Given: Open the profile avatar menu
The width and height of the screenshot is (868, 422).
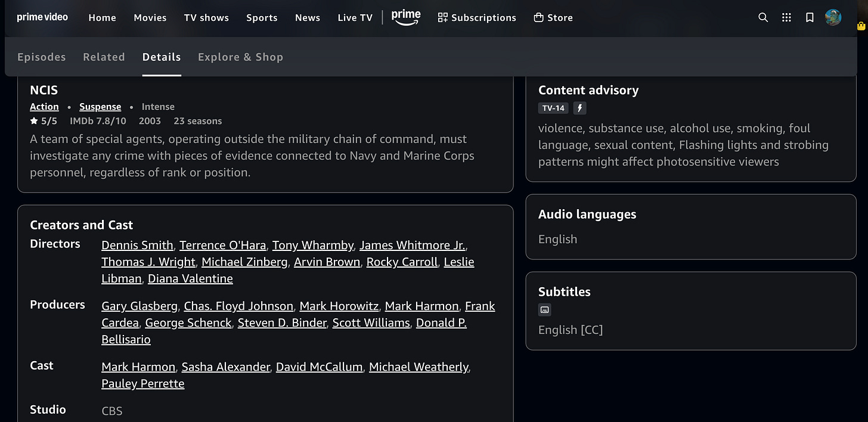Looking at the screenshot, I should 833,17.
